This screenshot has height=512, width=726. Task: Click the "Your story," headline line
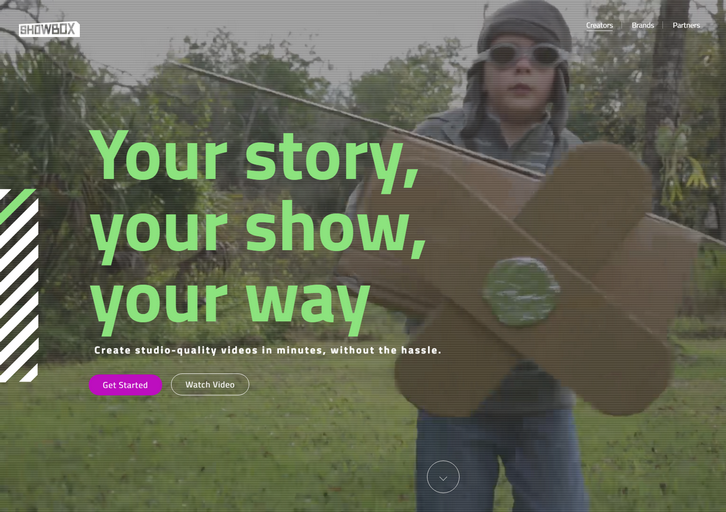click(255, 159)
